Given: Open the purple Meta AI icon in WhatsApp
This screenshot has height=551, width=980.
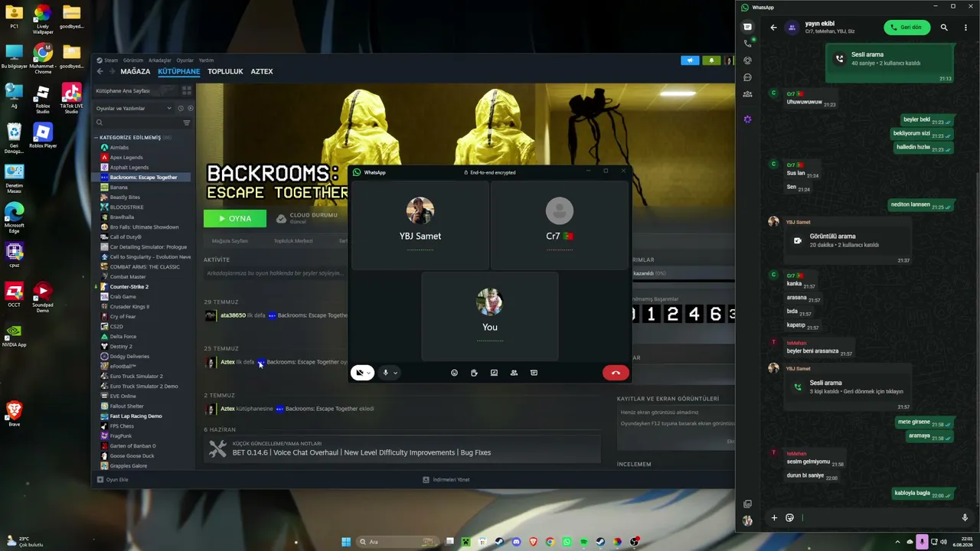Looking at the screenshot, I should click(748, 119).
